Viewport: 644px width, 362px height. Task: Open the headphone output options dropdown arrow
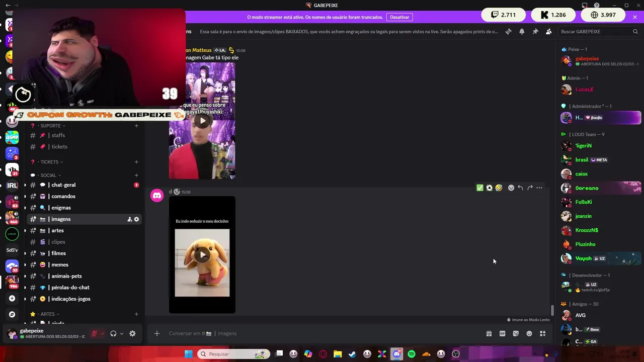(121, 333)
